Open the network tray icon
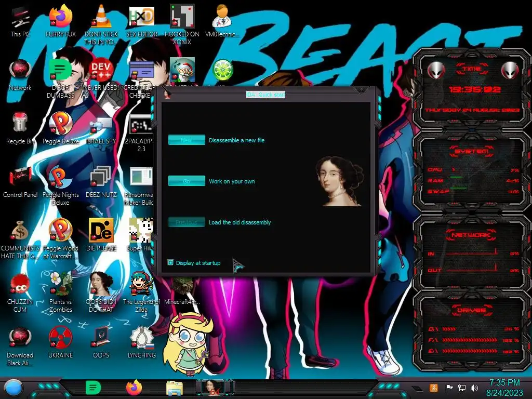 [x=462, y=388]
